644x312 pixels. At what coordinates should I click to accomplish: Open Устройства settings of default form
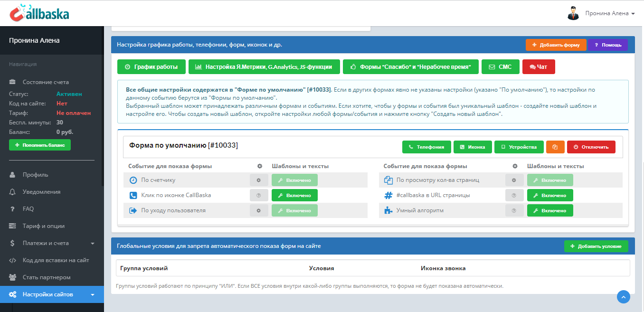click(x=519, y=147)
